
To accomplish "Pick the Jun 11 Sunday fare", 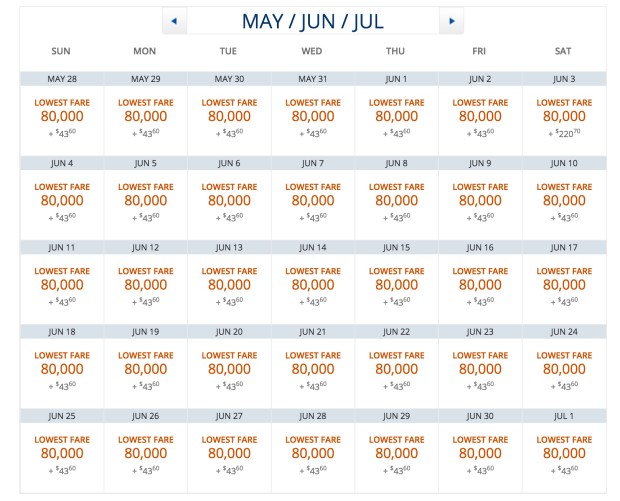I will (59, 284).
